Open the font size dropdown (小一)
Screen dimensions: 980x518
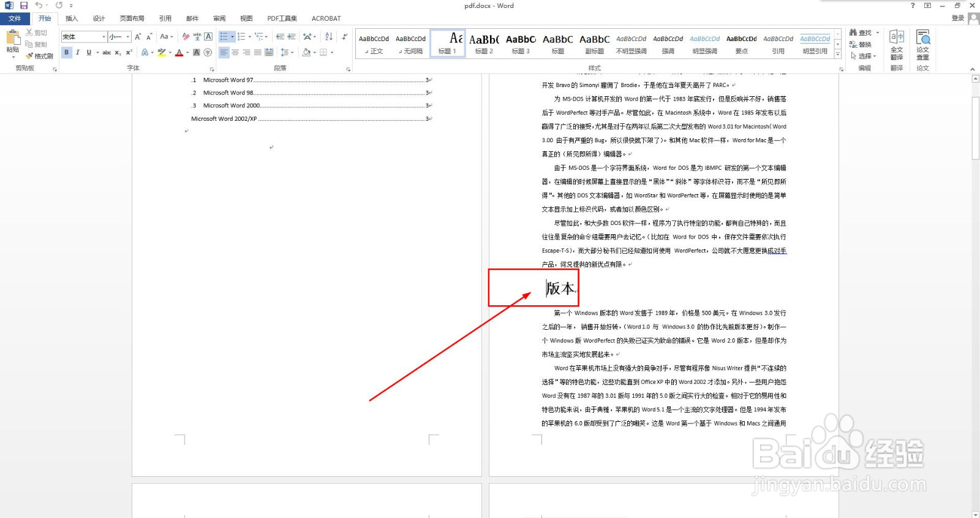coord(127,37)
